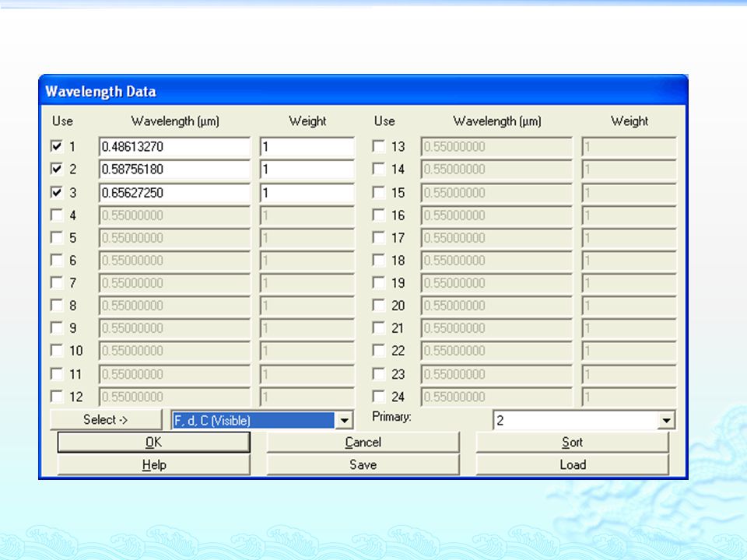
Task: Uncheck the Use checkbox for wavelength 2
Action: pos(56,169)
